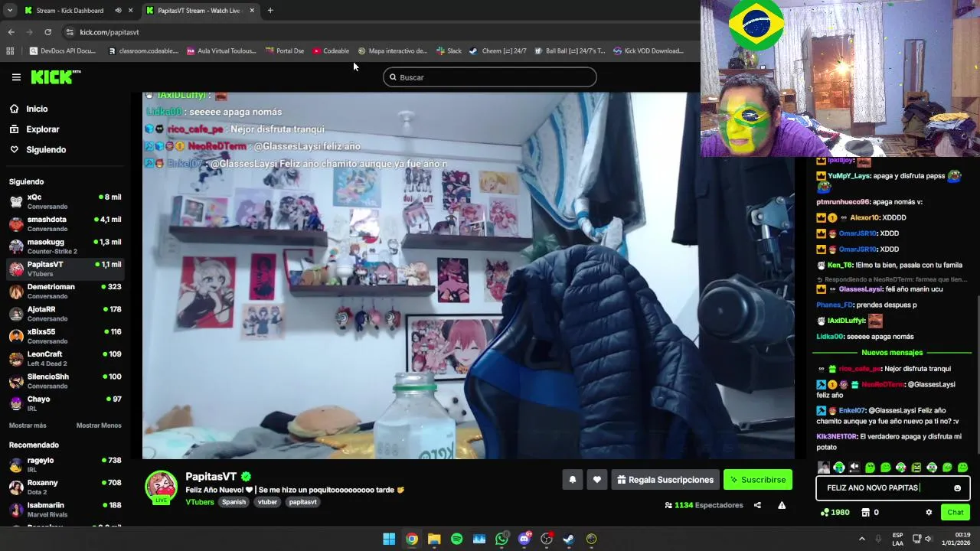Reload the page
This screenshot has width=980, height=551.
click(47, 32)
